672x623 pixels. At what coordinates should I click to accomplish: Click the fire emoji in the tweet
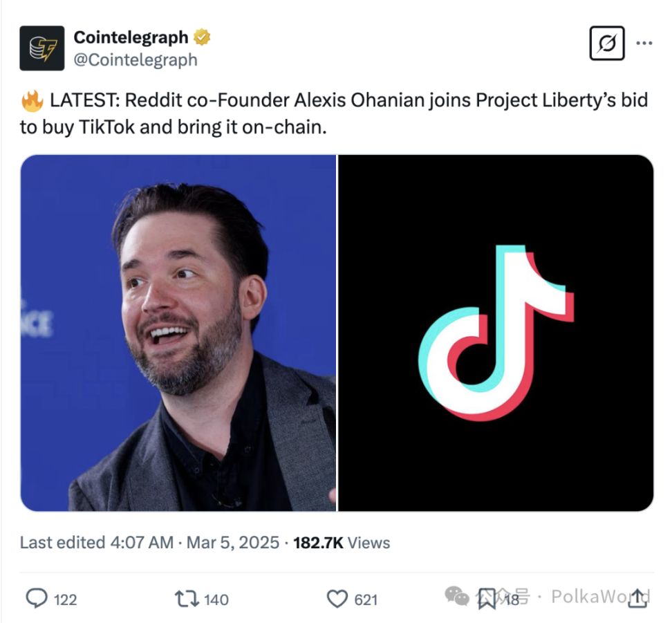pyautogui.click(x=32, y=101)
